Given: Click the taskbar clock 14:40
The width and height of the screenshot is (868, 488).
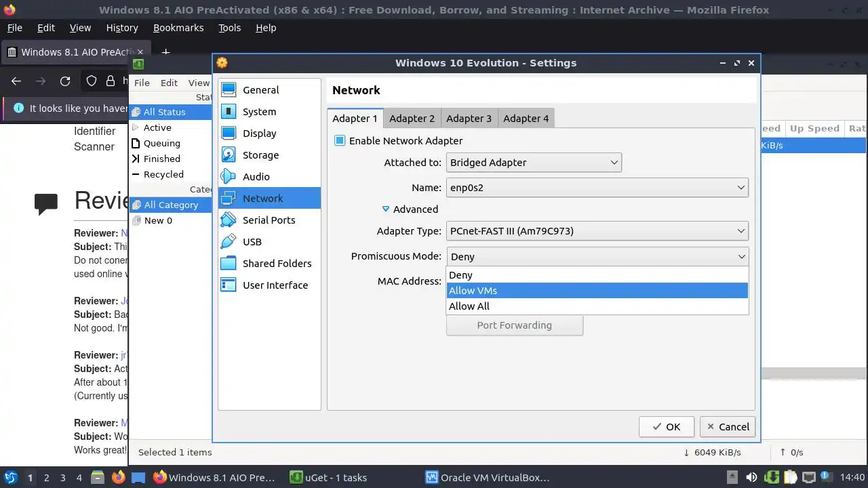Looking at the screenshot, I should (x=852, y=477).
